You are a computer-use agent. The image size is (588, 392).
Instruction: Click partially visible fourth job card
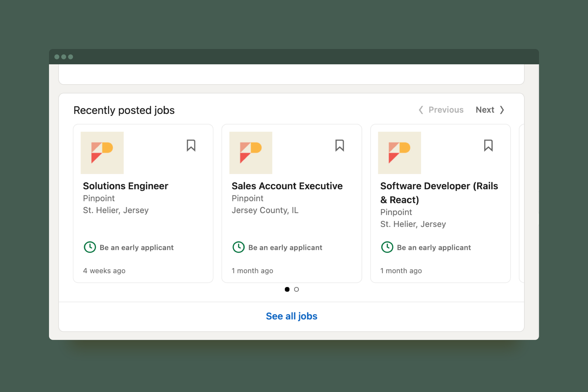(x=522, y=203)
